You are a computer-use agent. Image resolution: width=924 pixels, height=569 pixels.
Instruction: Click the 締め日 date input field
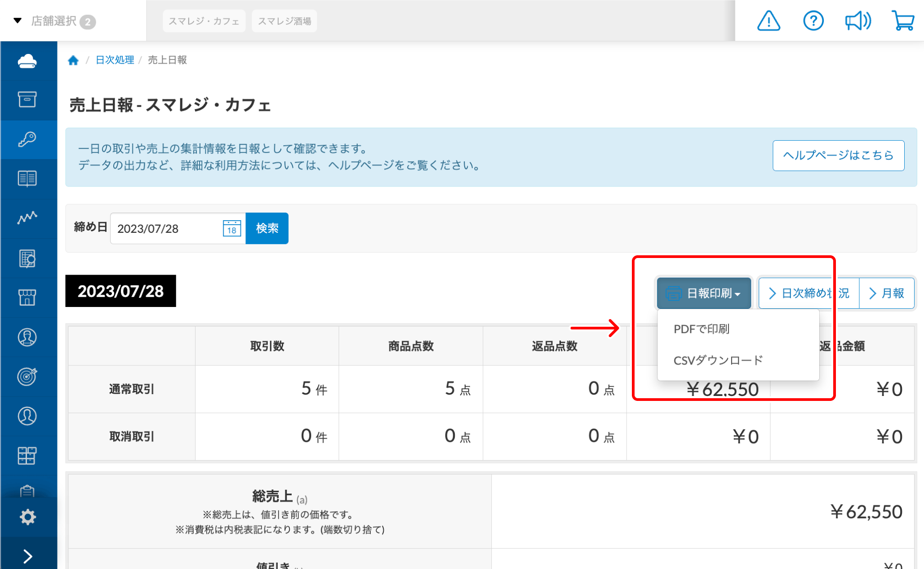tap(166, 228)
